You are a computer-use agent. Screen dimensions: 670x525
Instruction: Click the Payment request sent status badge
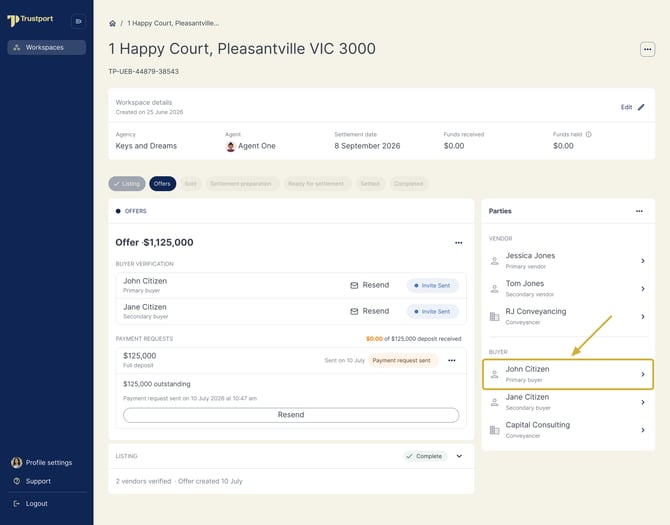click(x=401, y=361)
